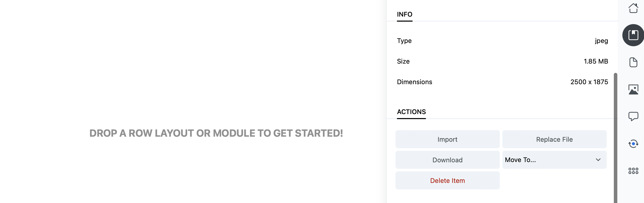
Task: Click the Import button
Action: click(447, 139)
